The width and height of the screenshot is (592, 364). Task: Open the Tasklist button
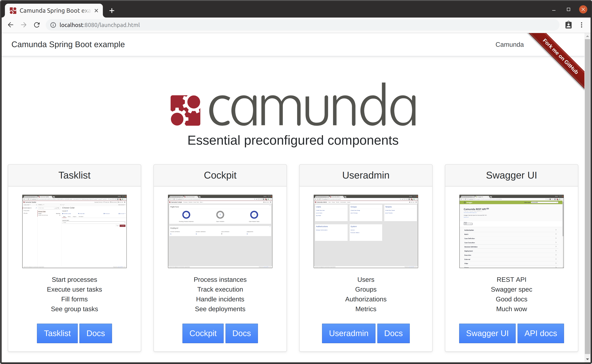(x=57, y=333)
